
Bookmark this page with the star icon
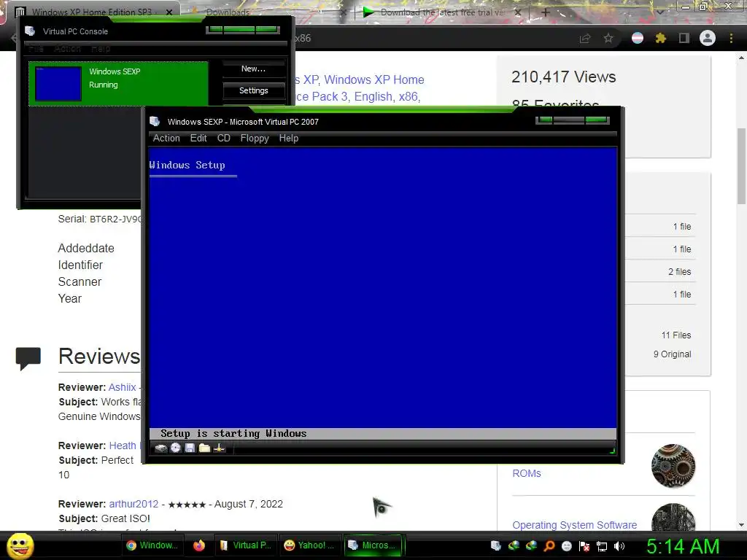[x=608, y=38]
